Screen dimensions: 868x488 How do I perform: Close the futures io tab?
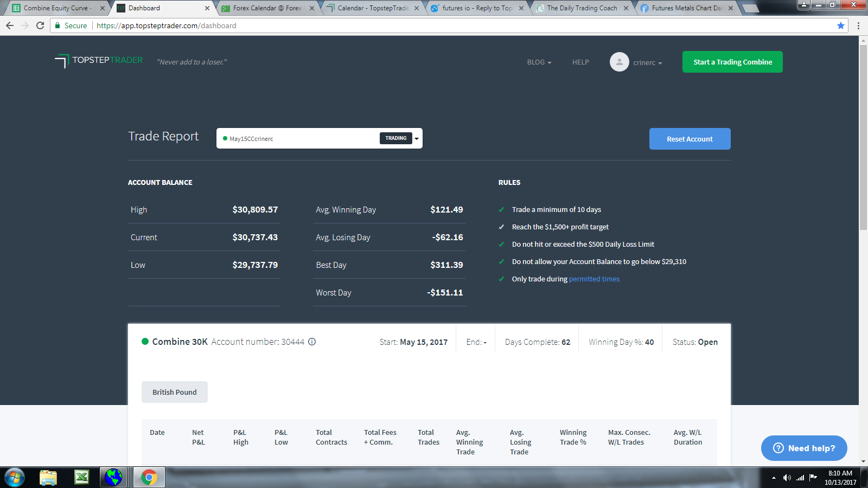coord(521,8)
